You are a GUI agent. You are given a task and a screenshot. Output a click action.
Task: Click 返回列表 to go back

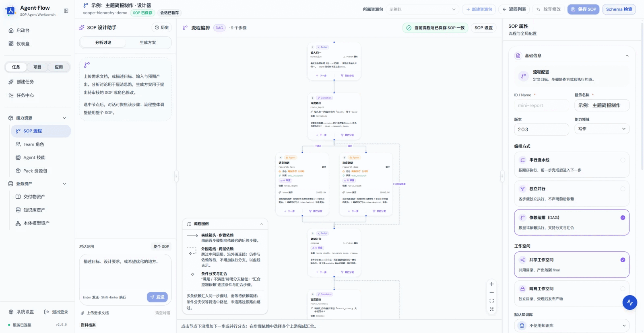(514, 9)
